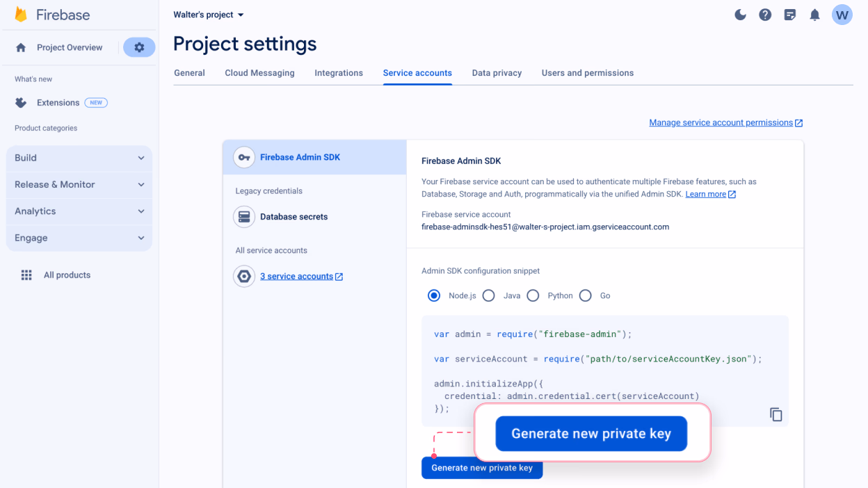Screen dimensions: 868x488
Task: Click the code line var admin = require
Action: pos(533,334)
